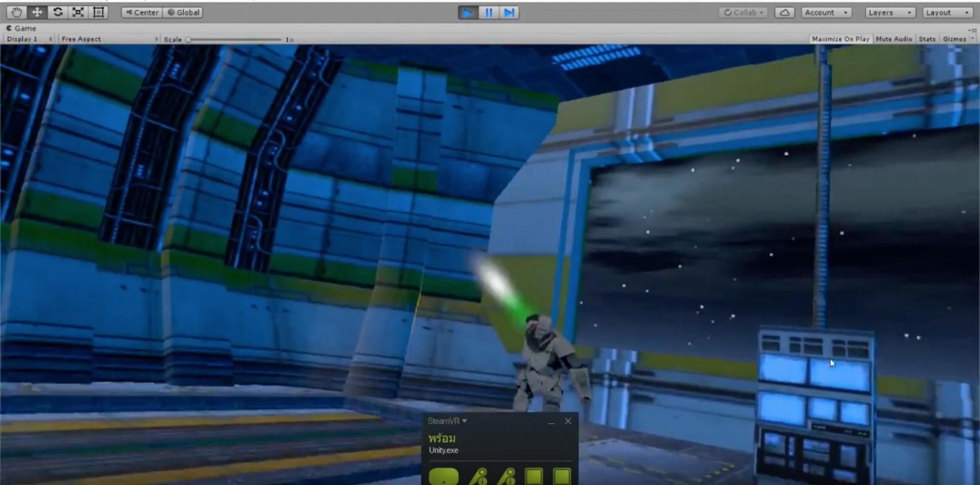The height and width of the screenshot is (485, 980).
Task: Toggle pivot mode Center button
Action: pyautogui.click(x=142, y=12)
